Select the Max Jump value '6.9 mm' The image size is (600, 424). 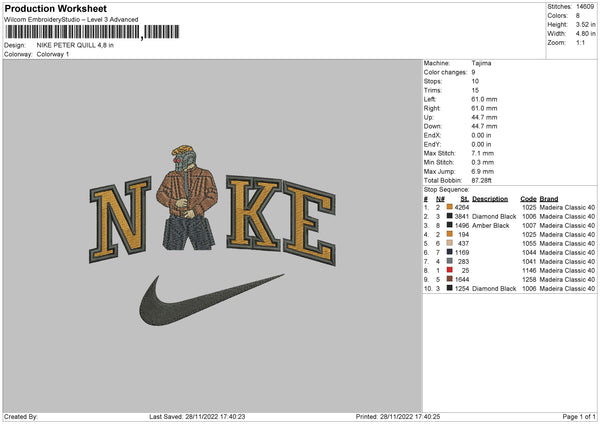pyautogui.click(x=483, y=171)
